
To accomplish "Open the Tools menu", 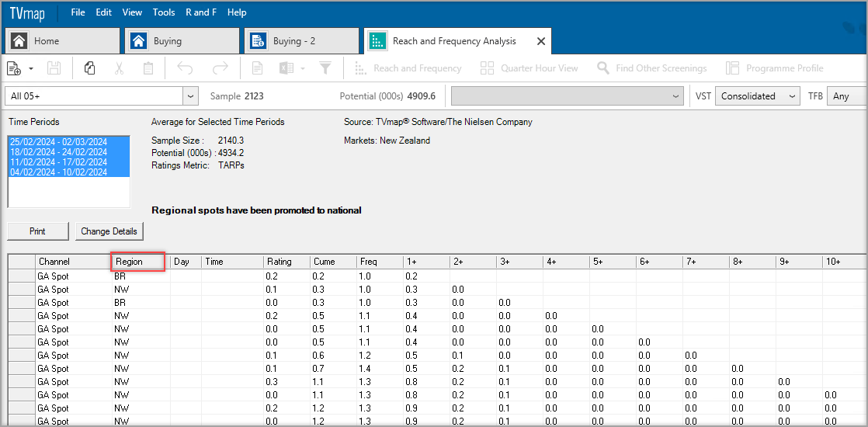I will (x=164, y=12).
